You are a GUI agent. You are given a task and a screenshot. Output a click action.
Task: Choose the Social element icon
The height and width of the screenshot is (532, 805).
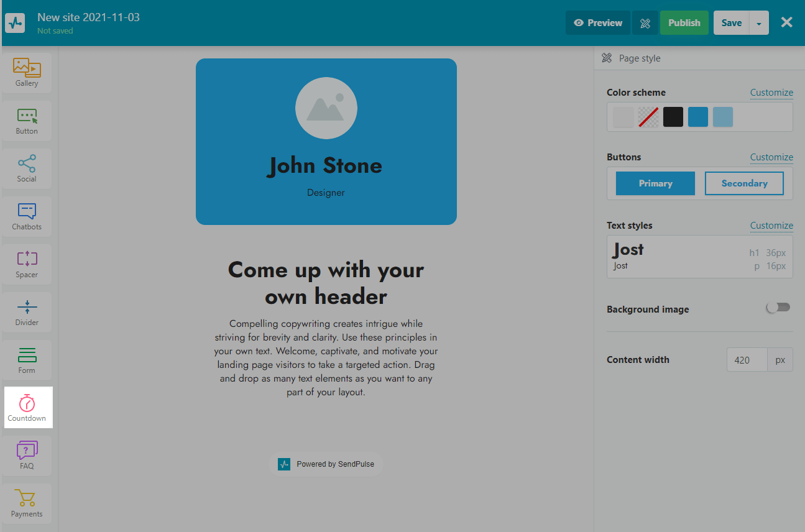(27, 168)
